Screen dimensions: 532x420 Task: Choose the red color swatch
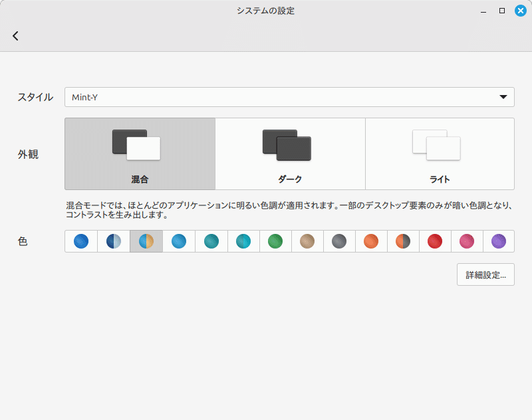435,241
